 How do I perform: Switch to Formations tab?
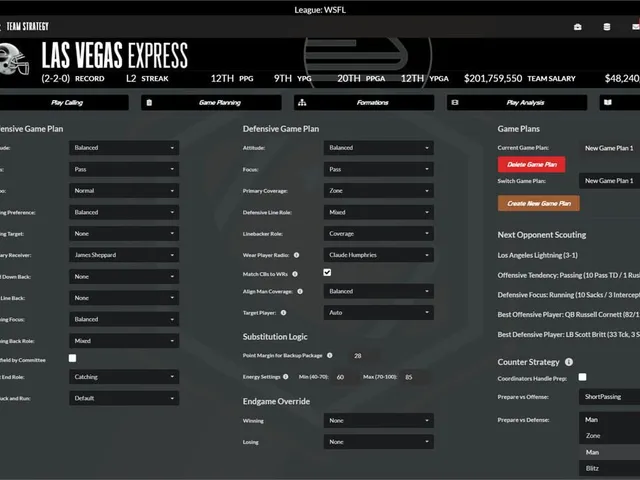point(364,102)
